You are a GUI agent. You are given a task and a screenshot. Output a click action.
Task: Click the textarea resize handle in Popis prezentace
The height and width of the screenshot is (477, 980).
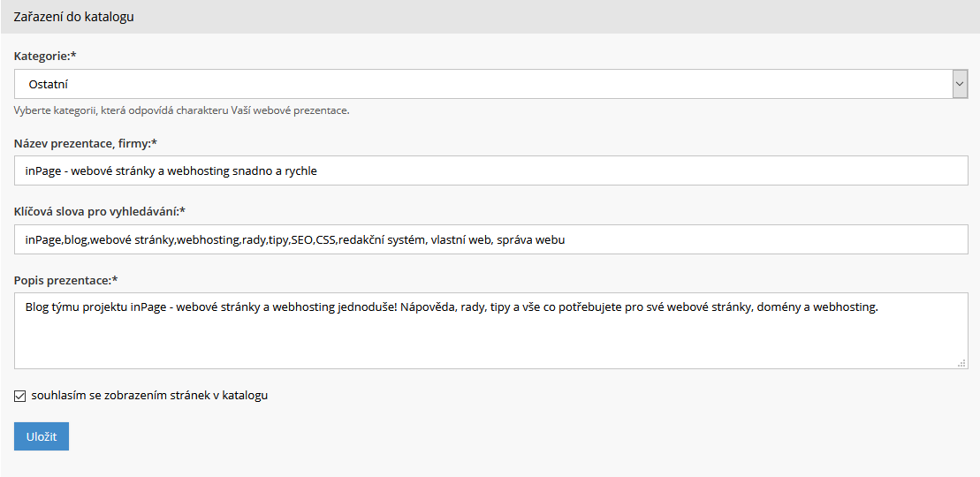coord(961,362)
